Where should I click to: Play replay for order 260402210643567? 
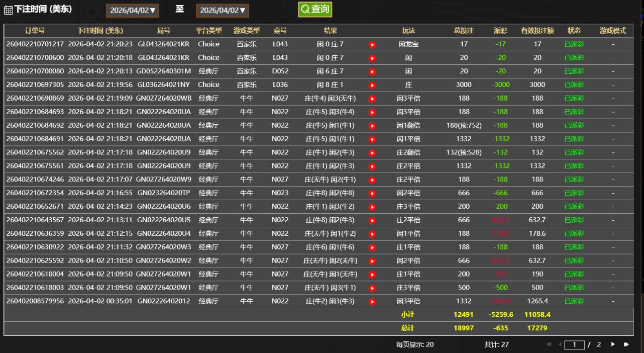tap(372, 221)
